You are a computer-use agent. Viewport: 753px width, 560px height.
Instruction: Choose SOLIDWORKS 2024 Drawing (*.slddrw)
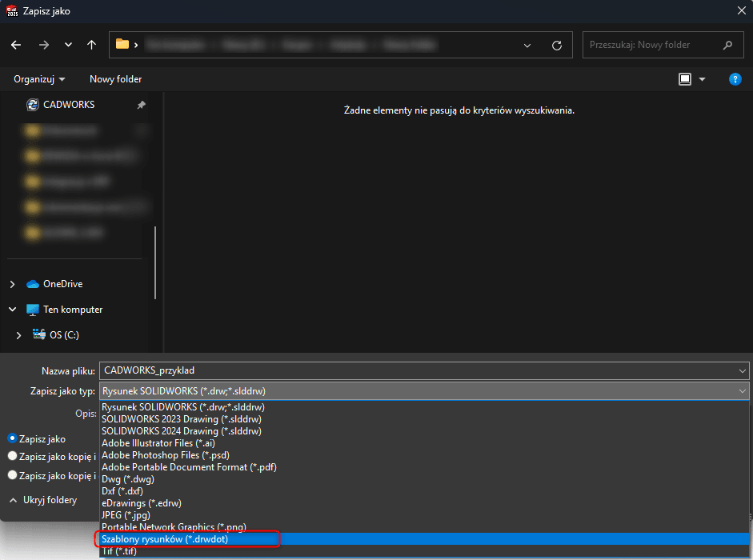(x=424, y=431)
